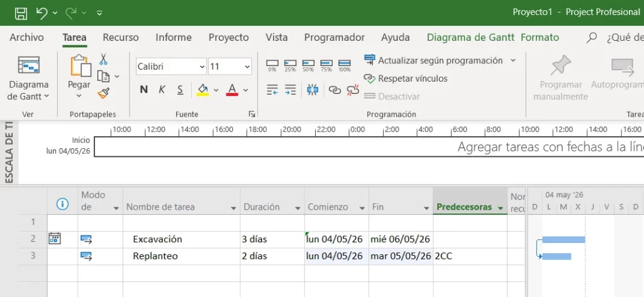Image resolution: width=644 pixels, height=297 pixels.
Task: Click Programar manualmente
Action: point(560,78)
